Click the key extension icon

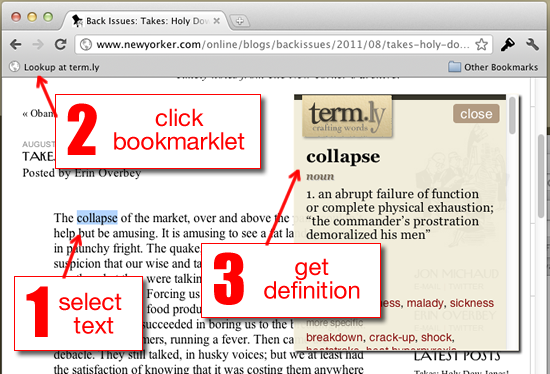tap(508, 45)
